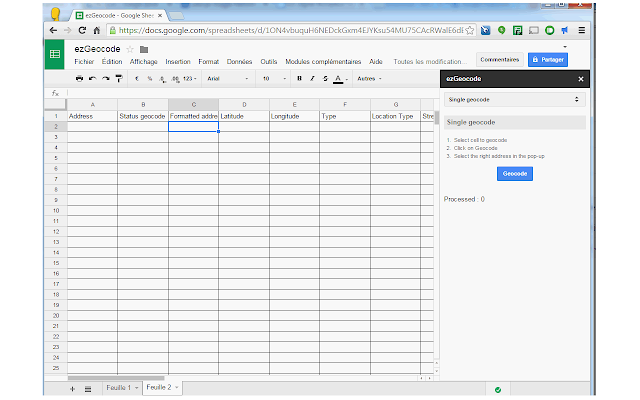The image size is (640, 400).
Task: Click the text color A icon
Action: [338, 78]
